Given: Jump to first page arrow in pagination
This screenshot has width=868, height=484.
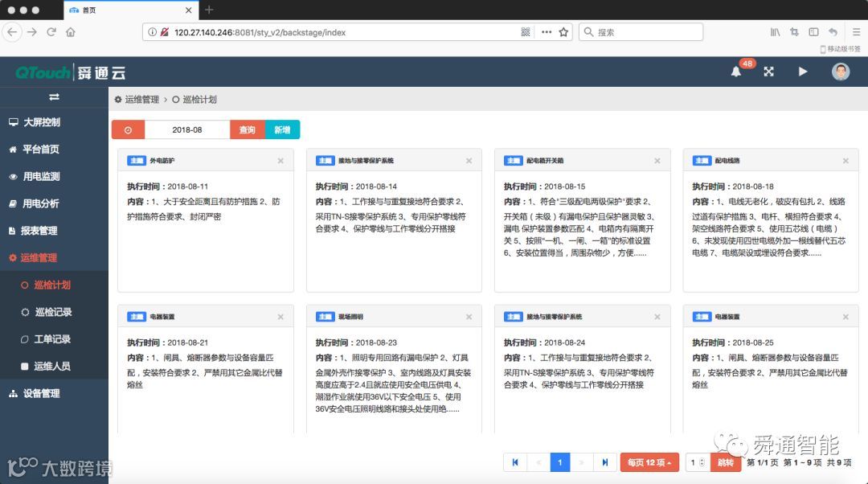Looking at the screenshot, I should pos(515,462).
